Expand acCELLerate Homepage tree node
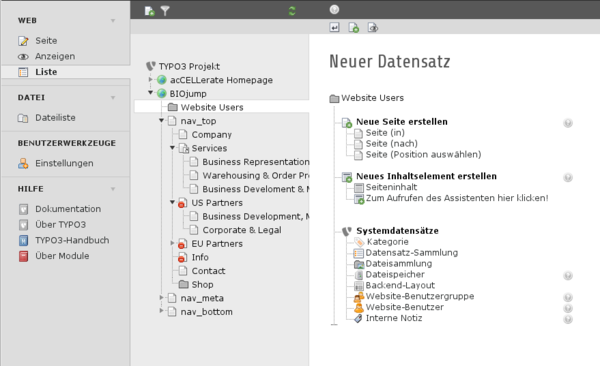The width and height of the screenshot is (600, 366). (151, 80)
